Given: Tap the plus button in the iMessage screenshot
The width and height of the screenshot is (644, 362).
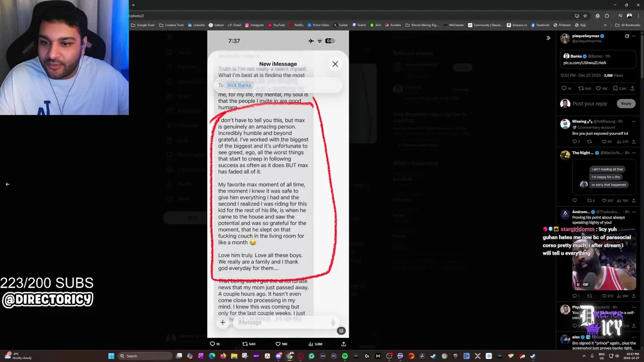Looking at the screenshot, I should point(222,322).
